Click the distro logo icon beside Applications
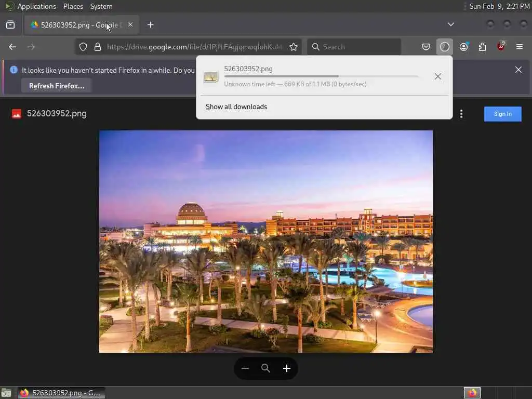The width and height of the screenshot is (532, 399). 9,6
